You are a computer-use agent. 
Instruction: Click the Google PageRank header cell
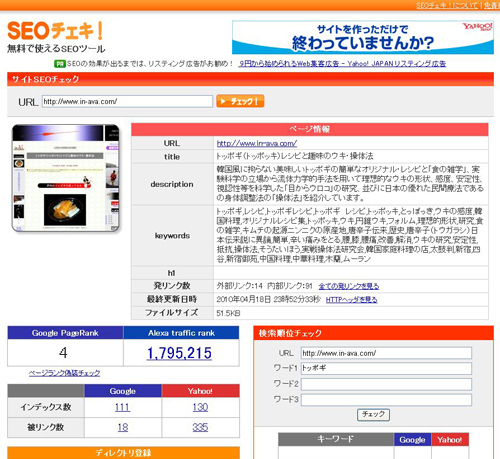(x=65, y=333)
